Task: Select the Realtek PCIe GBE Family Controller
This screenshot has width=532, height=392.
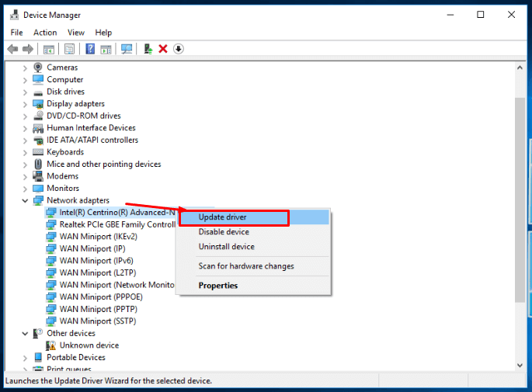Action: pos(117,224)
